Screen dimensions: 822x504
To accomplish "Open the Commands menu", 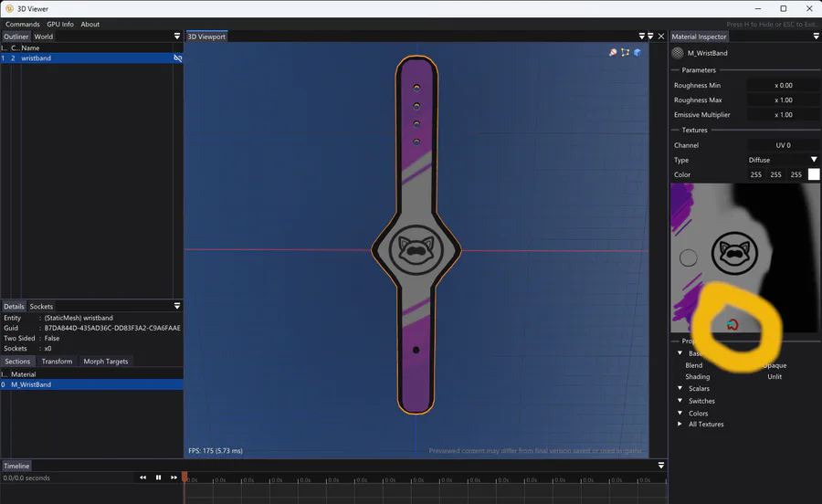I will point(23,24).
